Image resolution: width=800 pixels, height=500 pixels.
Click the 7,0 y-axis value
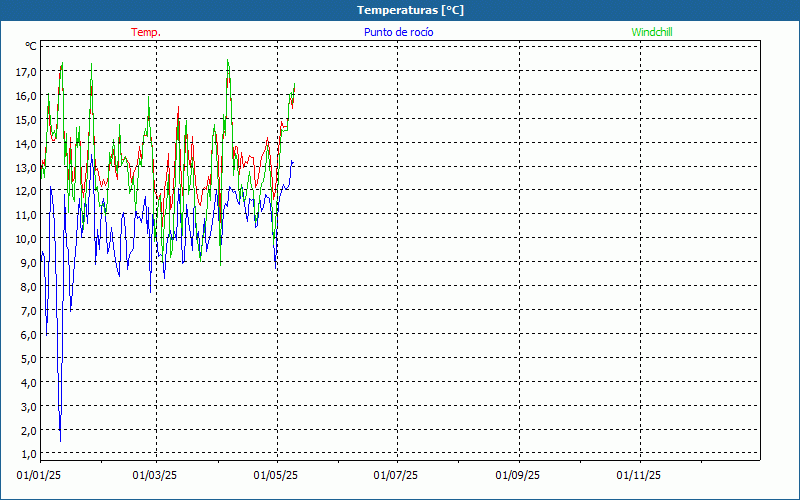[28, 311]
